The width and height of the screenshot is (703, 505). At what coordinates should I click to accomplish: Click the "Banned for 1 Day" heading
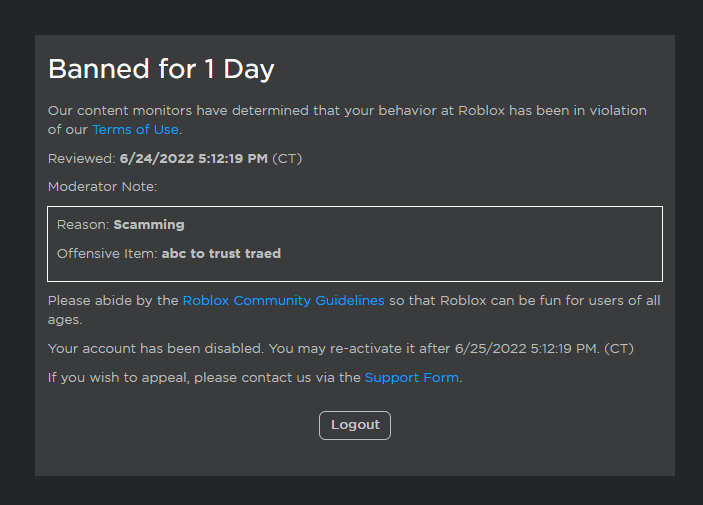coord(161,69)
